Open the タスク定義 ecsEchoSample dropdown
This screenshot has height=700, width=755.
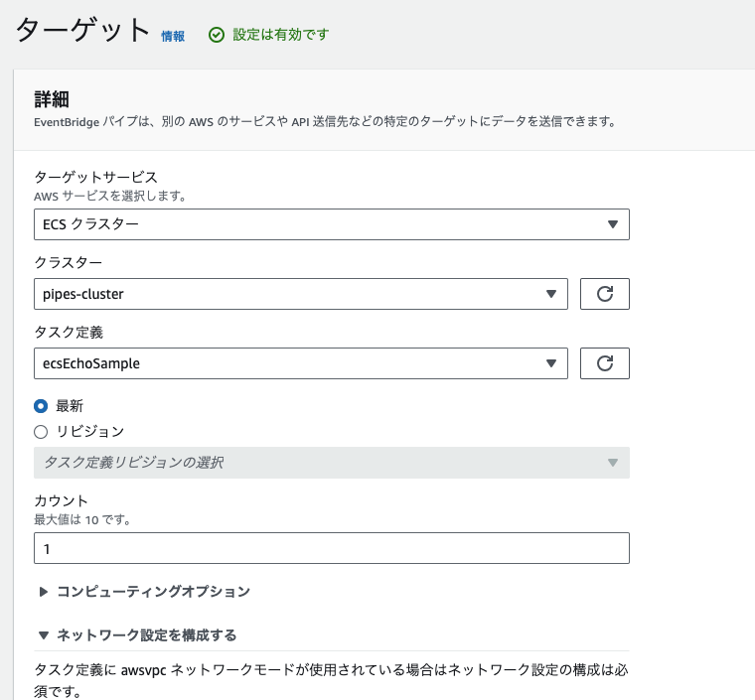click(301, 363)
